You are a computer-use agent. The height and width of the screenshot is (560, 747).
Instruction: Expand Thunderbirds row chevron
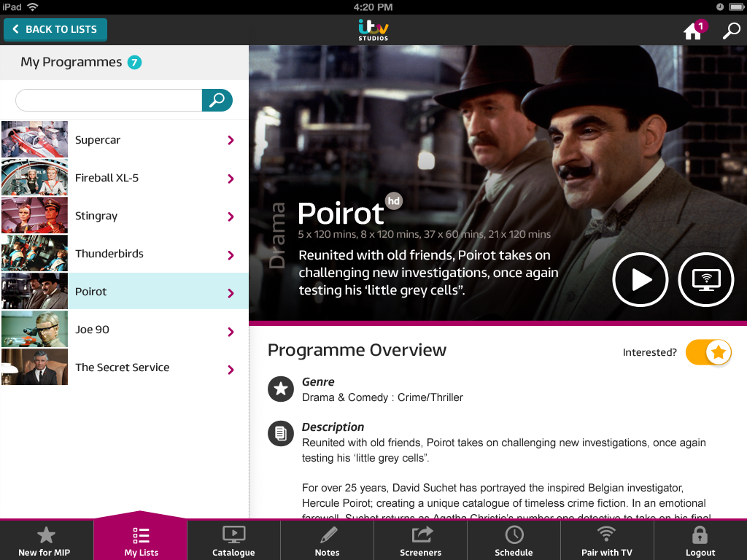click(x=231, y=255)
